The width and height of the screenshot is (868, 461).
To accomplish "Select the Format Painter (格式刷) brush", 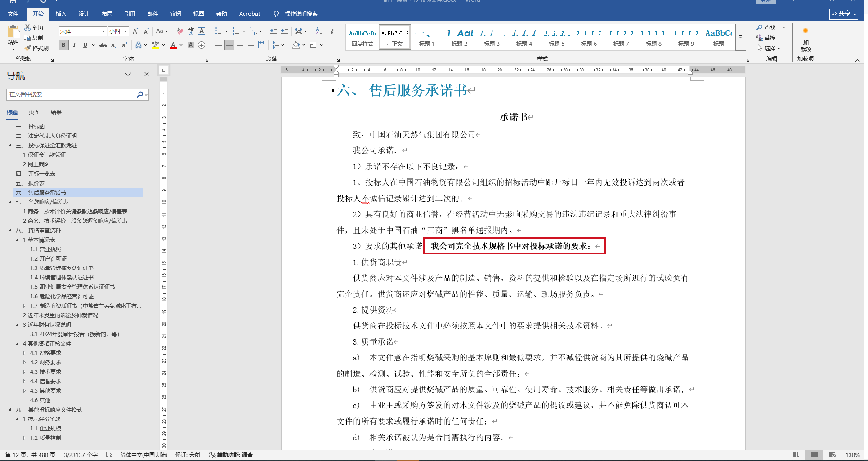I will tap(27, 48).
